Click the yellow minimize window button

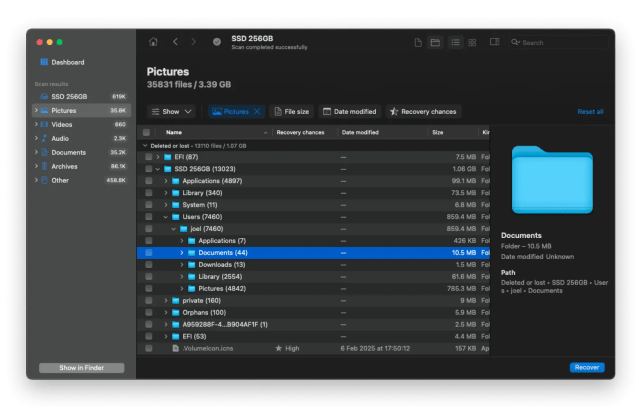click(50, 42)
